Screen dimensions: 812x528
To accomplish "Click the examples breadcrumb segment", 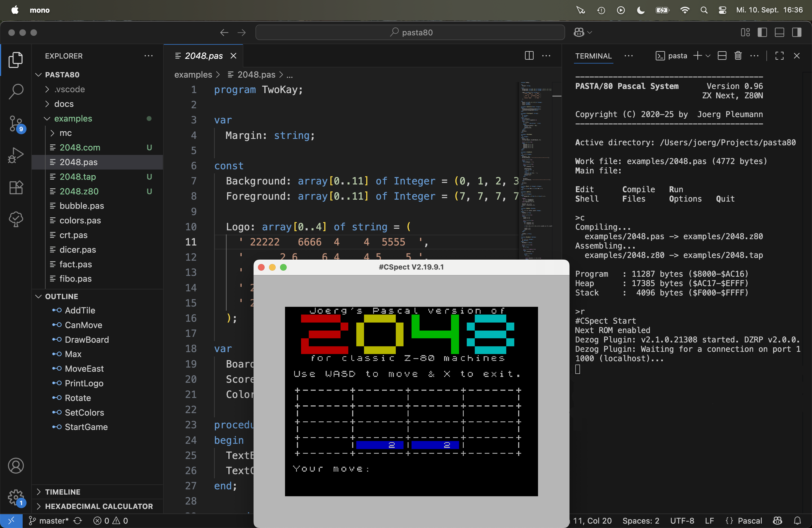I will 193,74.
